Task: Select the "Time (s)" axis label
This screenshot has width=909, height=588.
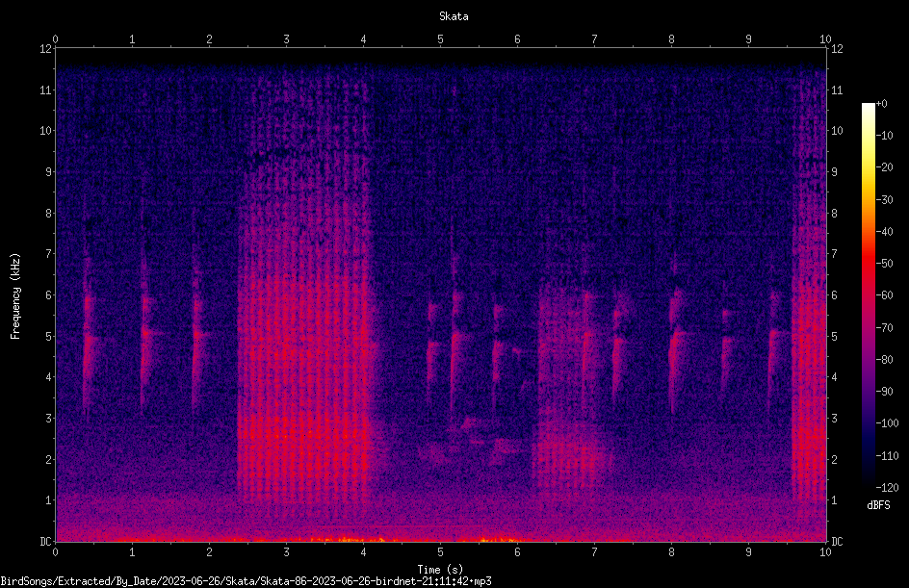Action: [440, 570]
